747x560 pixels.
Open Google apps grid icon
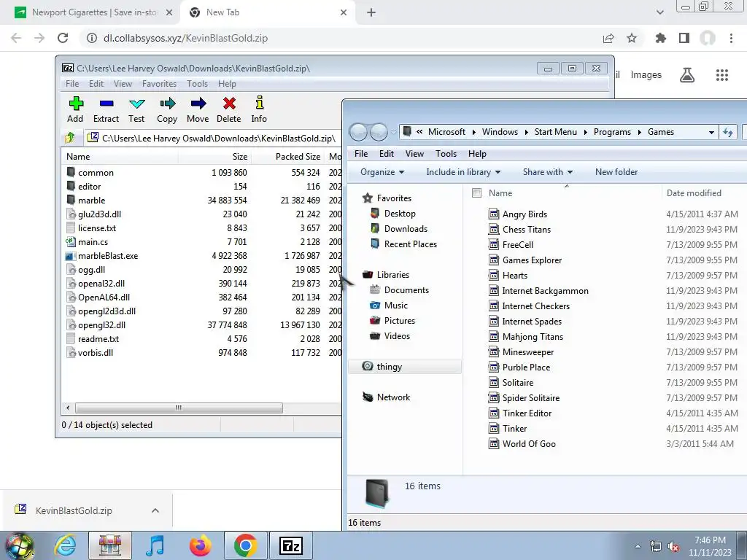[x=722, y=75]
